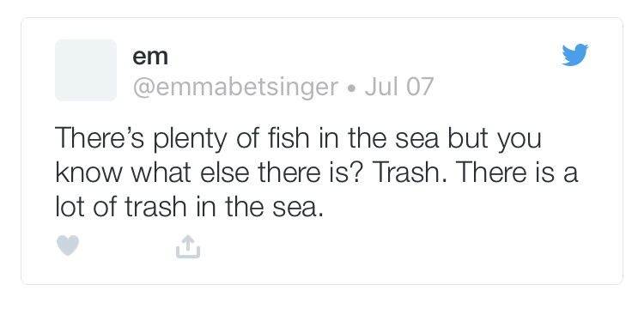
Task: Click the word "know" on the second line
Action: (x=88, y=173)
